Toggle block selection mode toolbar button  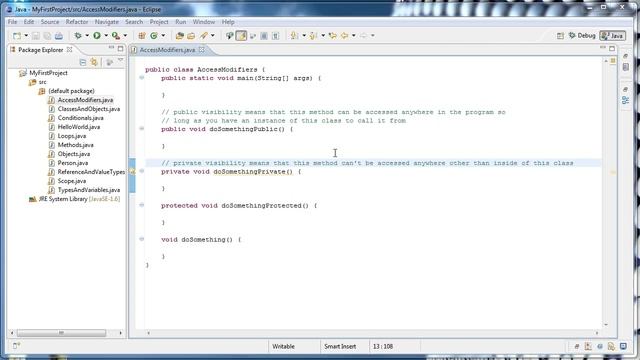pyautogui.click(x=264, y=36)
